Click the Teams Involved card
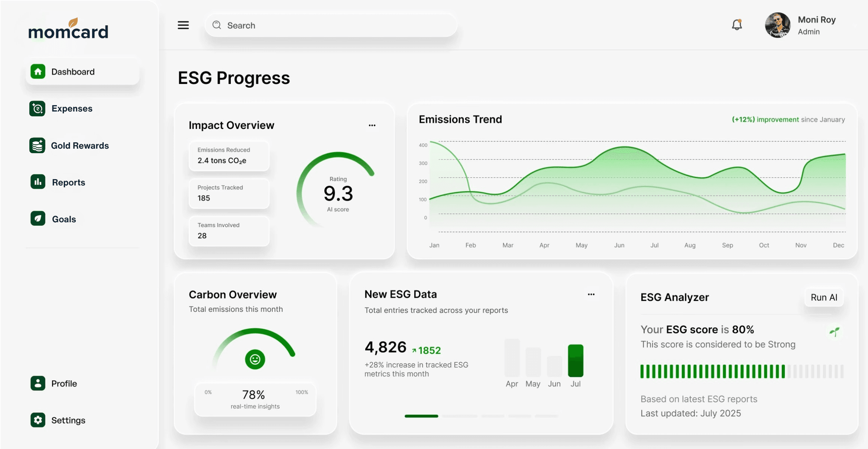Image resolution: width=868 pixels, height=449 pixels. coord(229,231)
